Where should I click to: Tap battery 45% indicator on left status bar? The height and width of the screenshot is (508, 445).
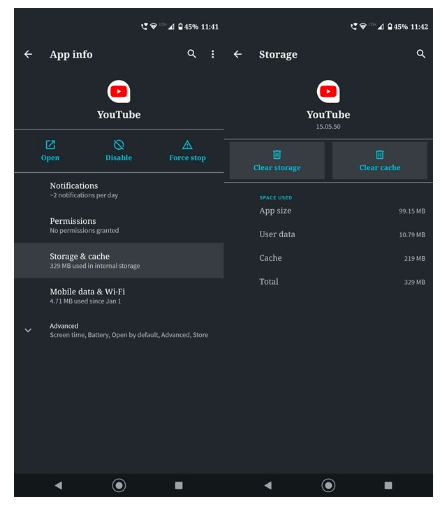coord(188,27)
